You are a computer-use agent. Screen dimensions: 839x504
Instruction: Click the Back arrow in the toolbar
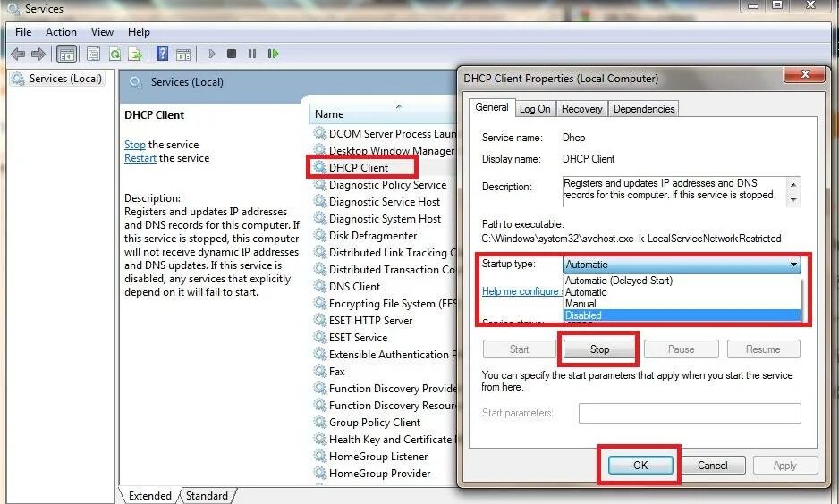pyautogui.click(x=18, y=54)
